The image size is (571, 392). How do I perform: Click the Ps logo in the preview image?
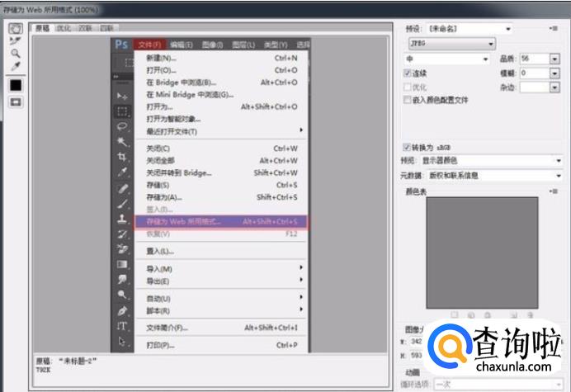(x=121, y=45)
